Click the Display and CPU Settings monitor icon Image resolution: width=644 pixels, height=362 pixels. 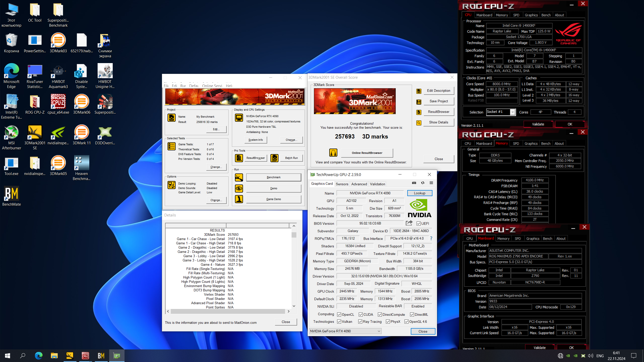(x=239, y=118)
